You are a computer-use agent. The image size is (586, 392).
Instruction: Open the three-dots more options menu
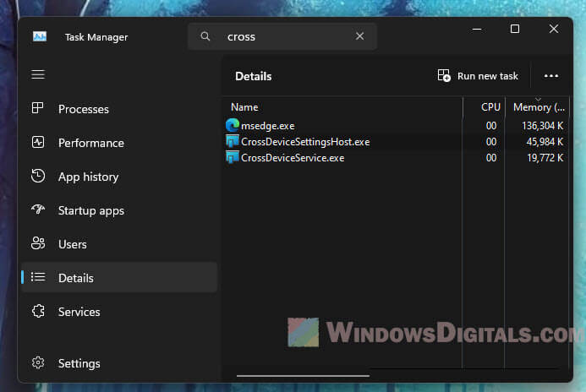click(x=551, y=76)
